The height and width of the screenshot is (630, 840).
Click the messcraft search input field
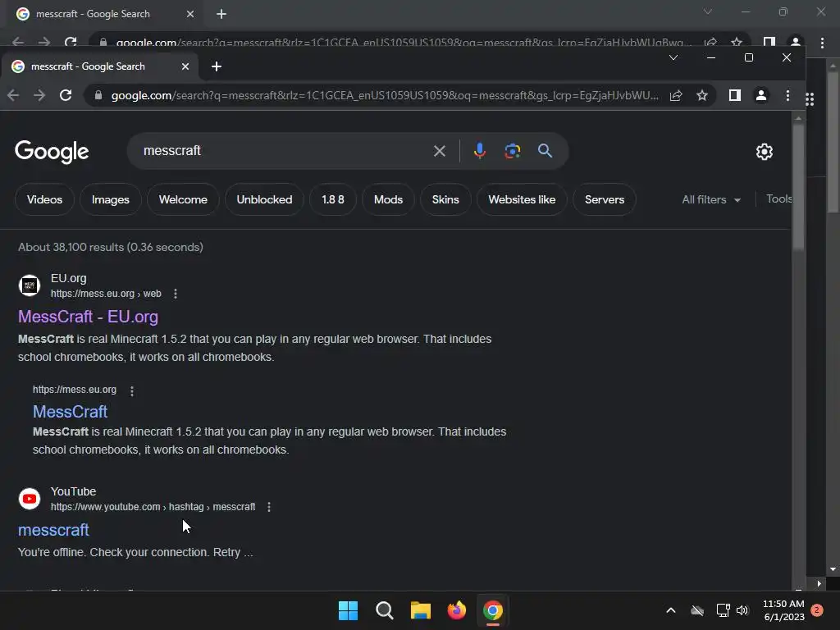pyautogui.click(x=284, y=151)
